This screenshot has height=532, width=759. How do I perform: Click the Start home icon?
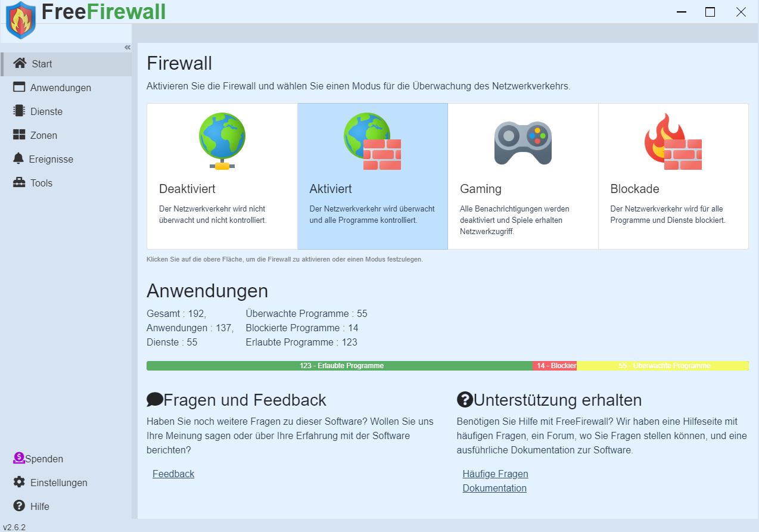coord(20,63)
